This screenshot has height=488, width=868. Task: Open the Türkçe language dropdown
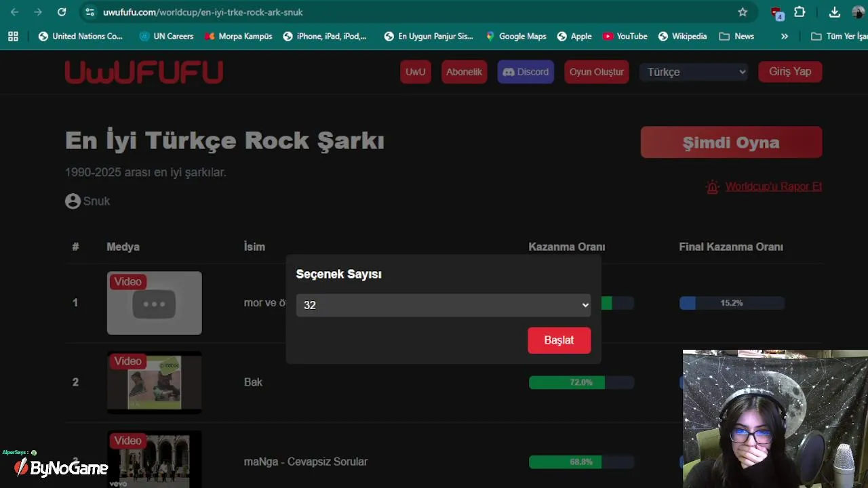coord(694,72)
